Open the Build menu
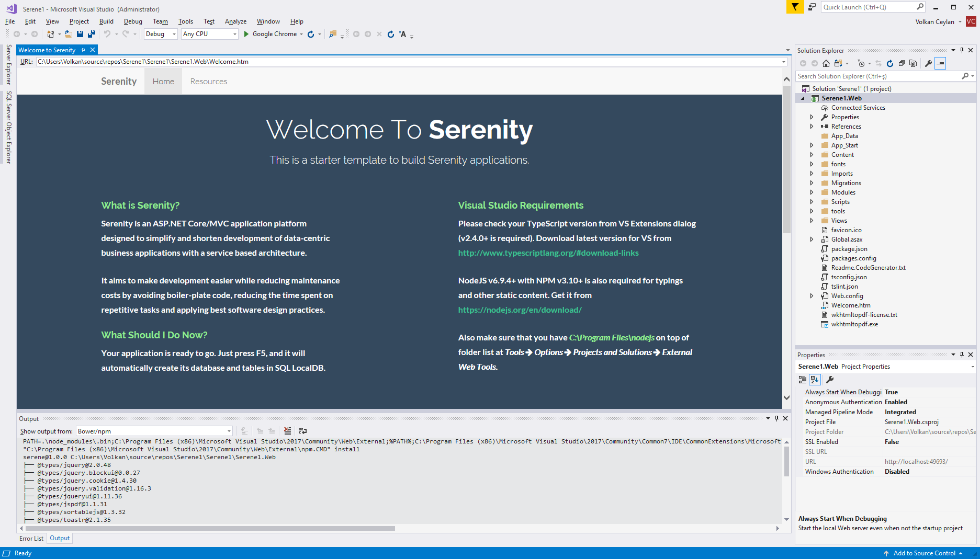Viewport: 980px width, 559px height. tap(106, 21)
